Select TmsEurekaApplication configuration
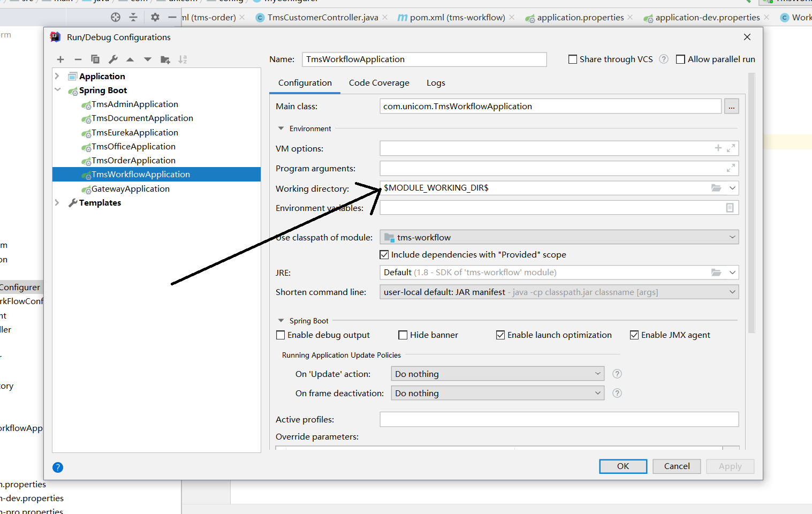 click(x=135, y=133)
